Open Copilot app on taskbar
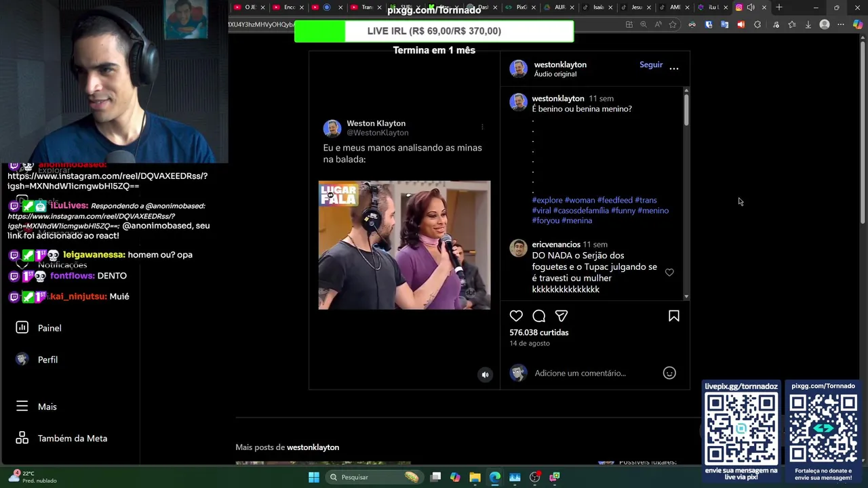 click(x=455, y=477)
